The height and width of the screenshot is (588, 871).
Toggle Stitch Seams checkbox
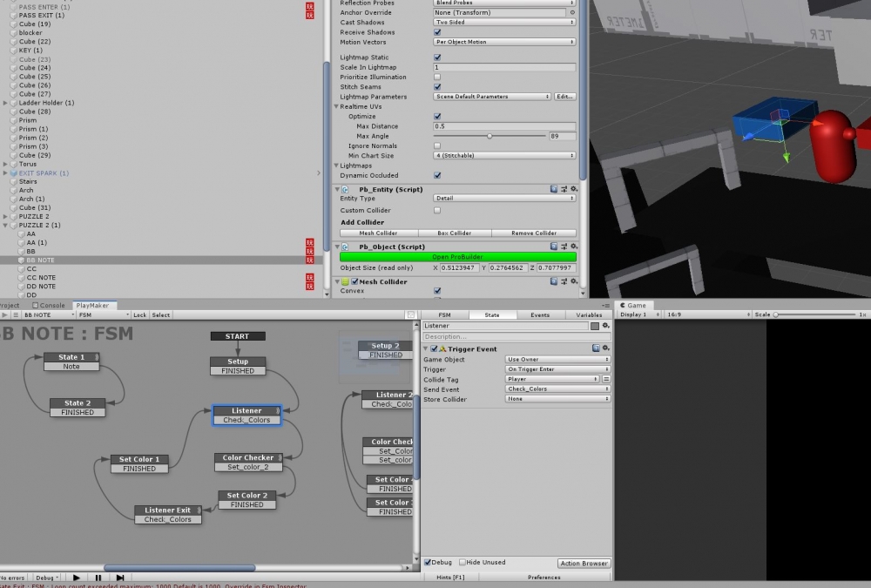437,87
